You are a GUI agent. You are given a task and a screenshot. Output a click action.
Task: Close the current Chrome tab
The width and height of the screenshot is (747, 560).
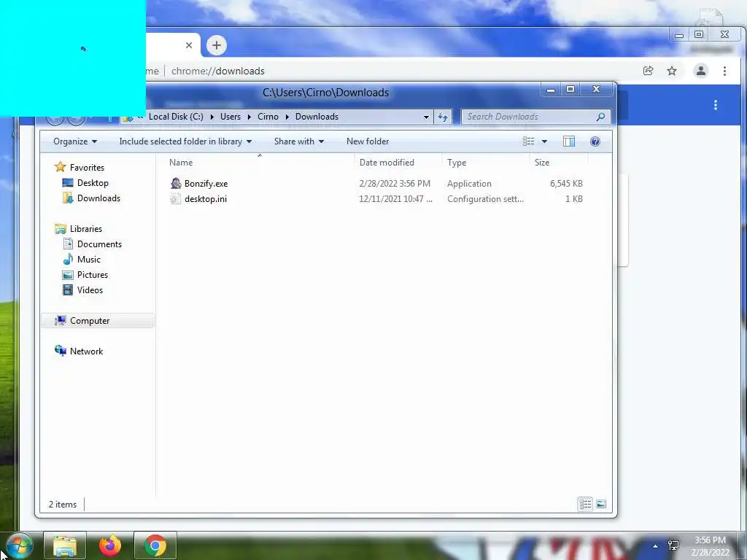(x=189, y=45)
